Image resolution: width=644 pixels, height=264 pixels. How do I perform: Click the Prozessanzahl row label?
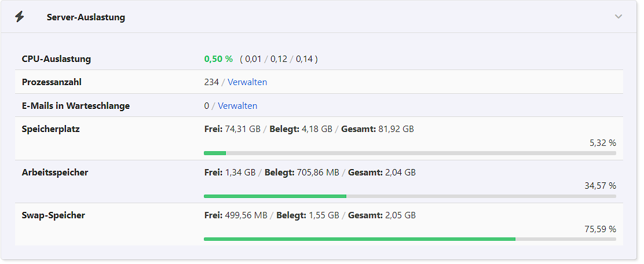(52, 82)
